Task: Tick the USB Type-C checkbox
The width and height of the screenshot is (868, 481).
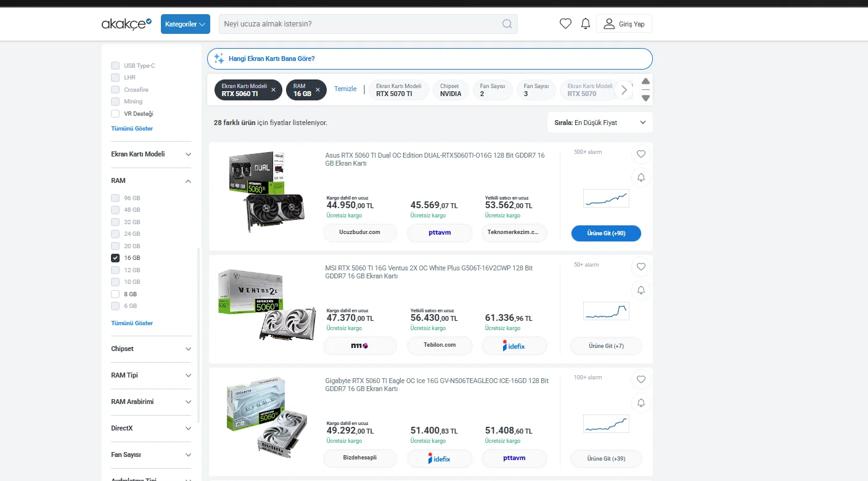Action: [x=115, y=65]
